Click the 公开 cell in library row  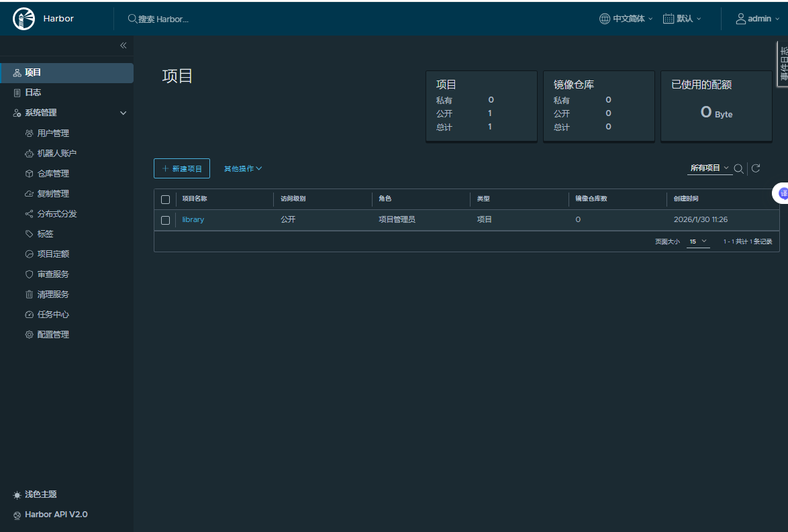tap(288, 219)
